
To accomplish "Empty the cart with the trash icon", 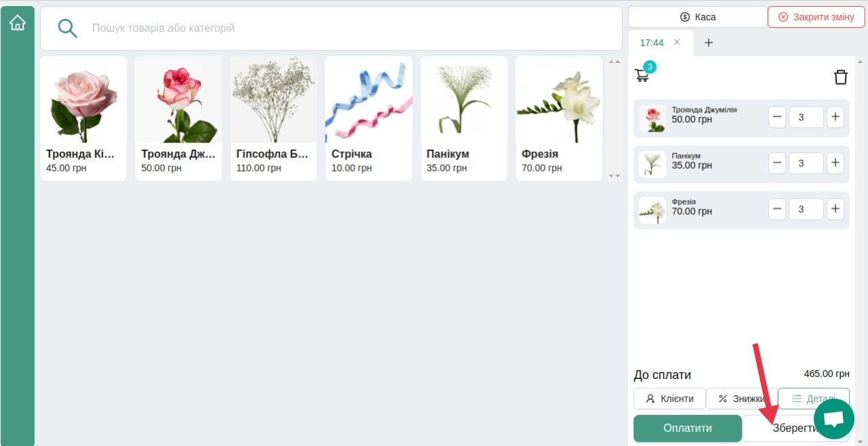I will (841, 77).
